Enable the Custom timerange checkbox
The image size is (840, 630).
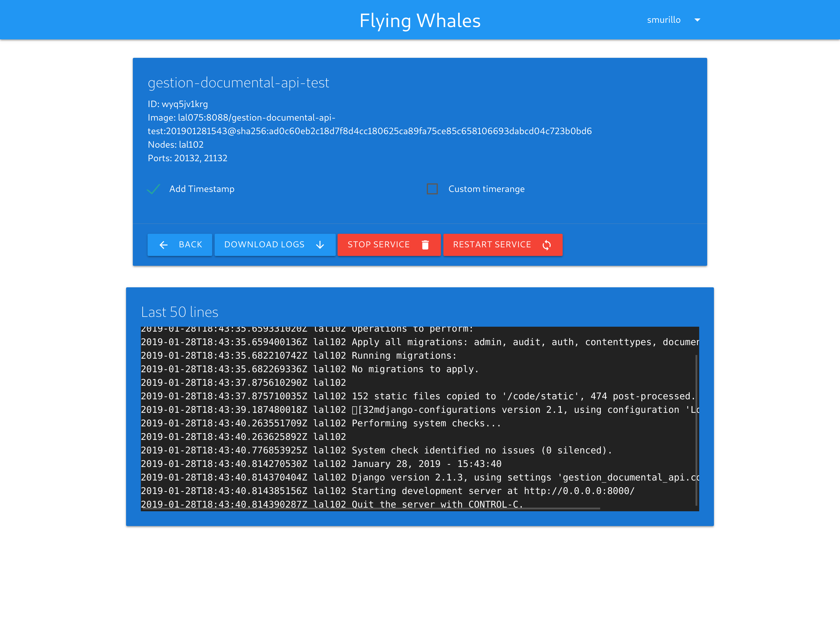pos(432,189)
